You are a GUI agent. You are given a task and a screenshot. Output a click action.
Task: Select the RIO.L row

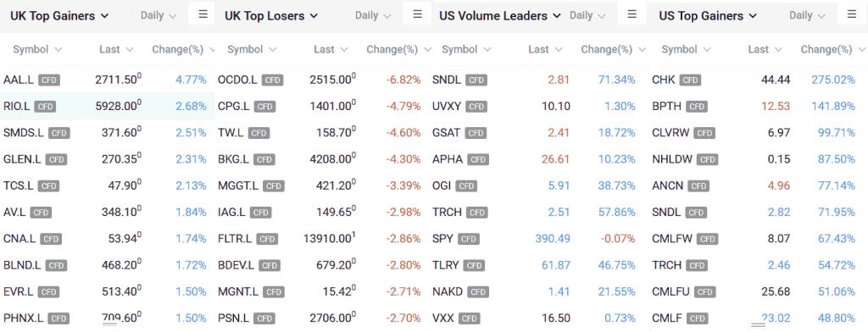tap(108, 106)
